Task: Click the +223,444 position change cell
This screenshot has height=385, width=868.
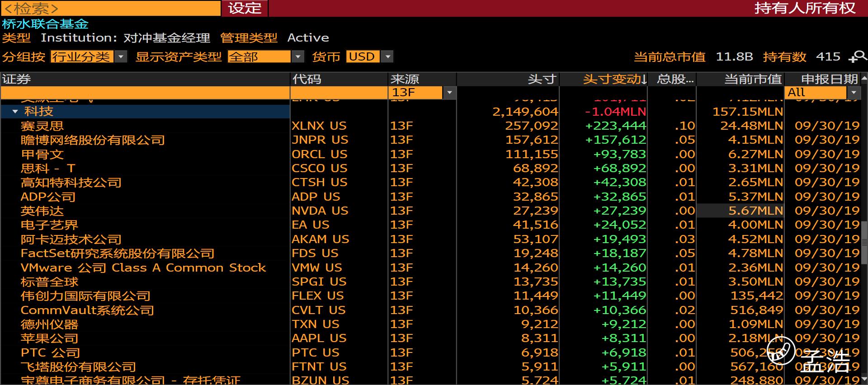Action: [616, 126]
